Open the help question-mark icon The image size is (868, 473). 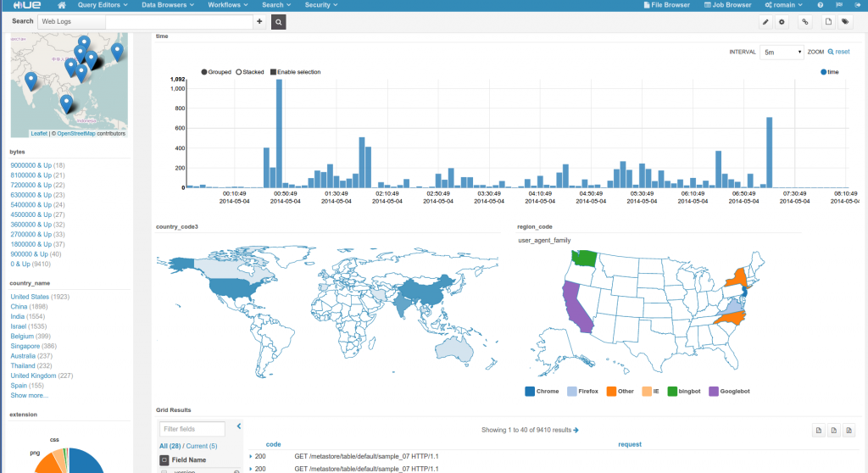click(x=821, y=5)
